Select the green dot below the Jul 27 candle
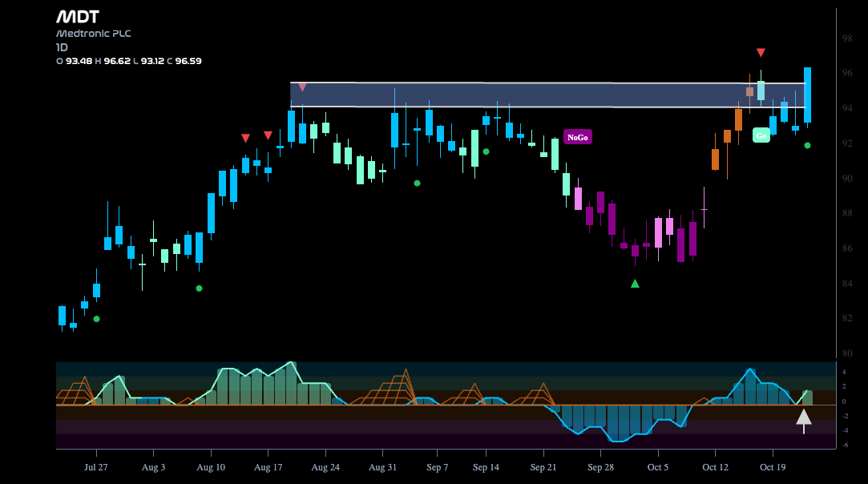 (96, 319)
